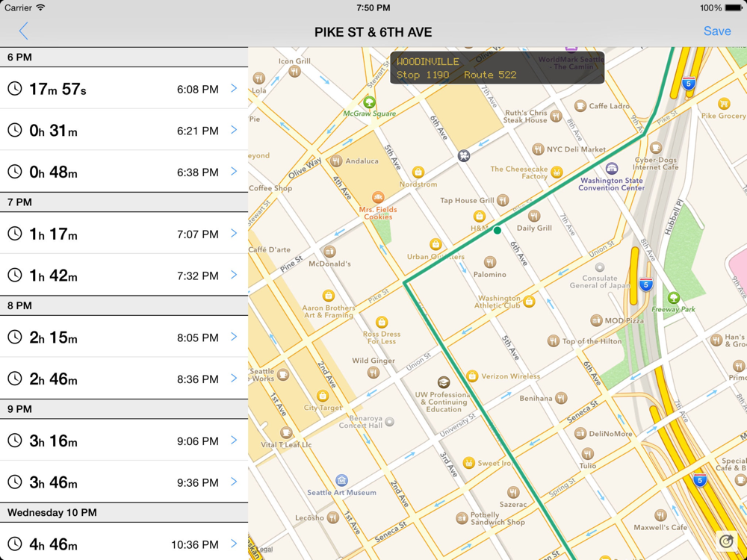
Task: Tap the location tracking icon on map
Action: (727, 541)
